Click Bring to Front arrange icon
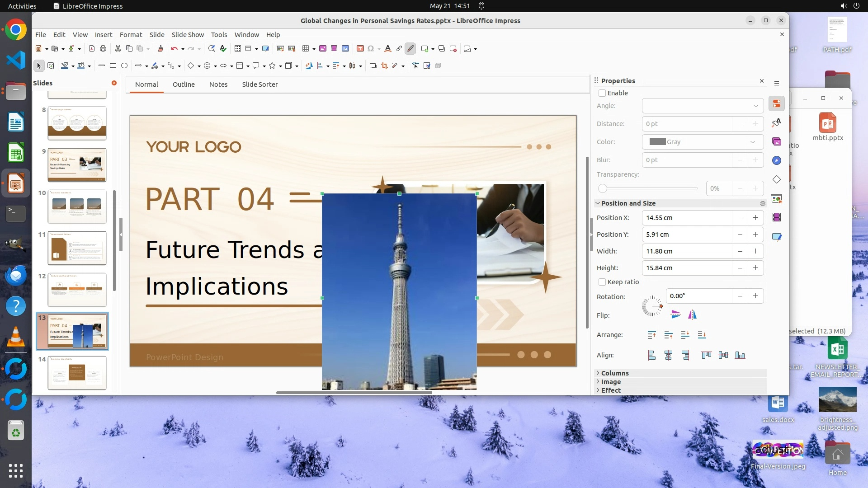Image resolution: width=868 pixels, height=488 pixels. 651,335
